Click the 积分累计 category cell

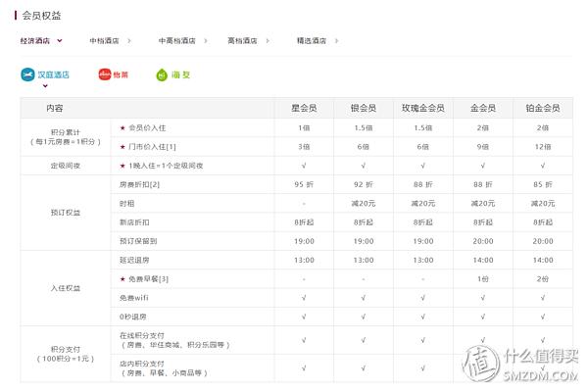coord(66,137)
